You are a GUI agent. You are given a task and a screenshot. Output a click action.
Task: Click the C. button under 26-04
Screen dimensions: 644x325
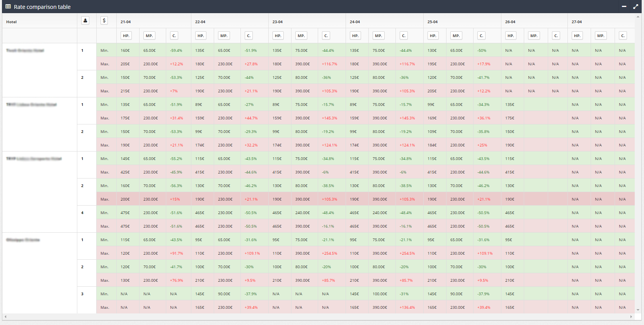[556, 36]
